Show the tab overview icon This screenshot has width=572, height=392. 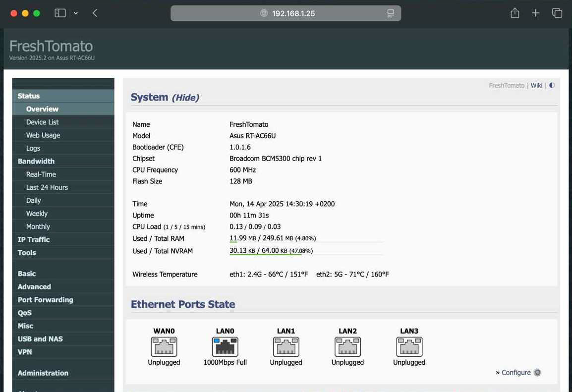pos(557,13)
